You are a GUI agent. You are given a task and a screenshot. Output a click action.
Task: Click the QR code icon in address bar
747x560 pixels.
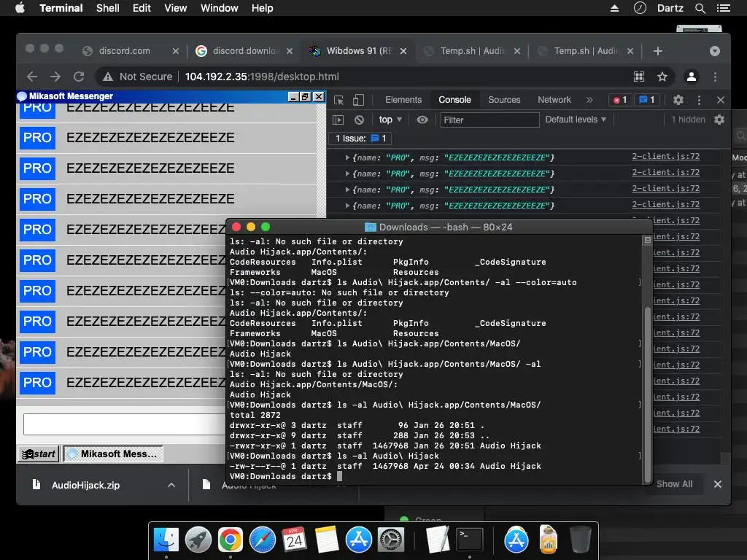tap(639, 77)
